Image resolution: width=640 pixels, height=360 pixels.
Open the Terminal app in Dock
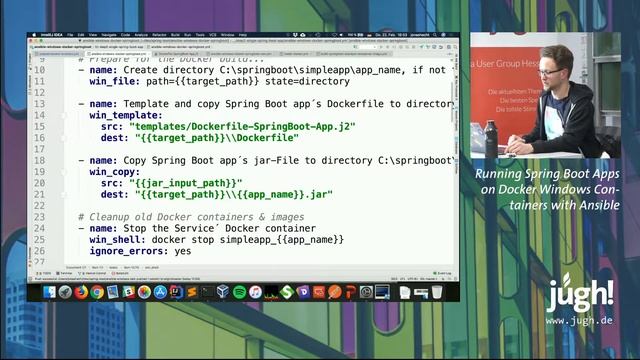point(207,292)
